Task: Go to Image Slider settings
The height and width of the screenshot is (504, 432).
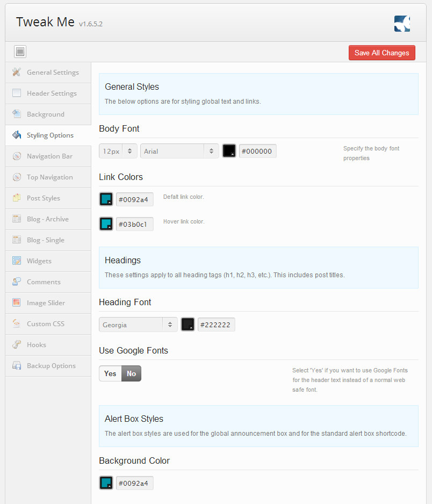Action: point(46,303)
